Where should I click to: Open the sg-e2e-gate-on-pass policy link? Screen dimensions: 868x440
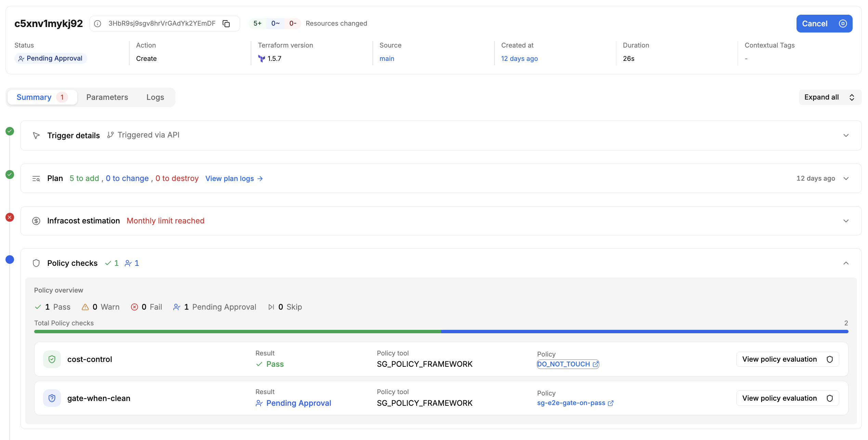pos(575,403)
